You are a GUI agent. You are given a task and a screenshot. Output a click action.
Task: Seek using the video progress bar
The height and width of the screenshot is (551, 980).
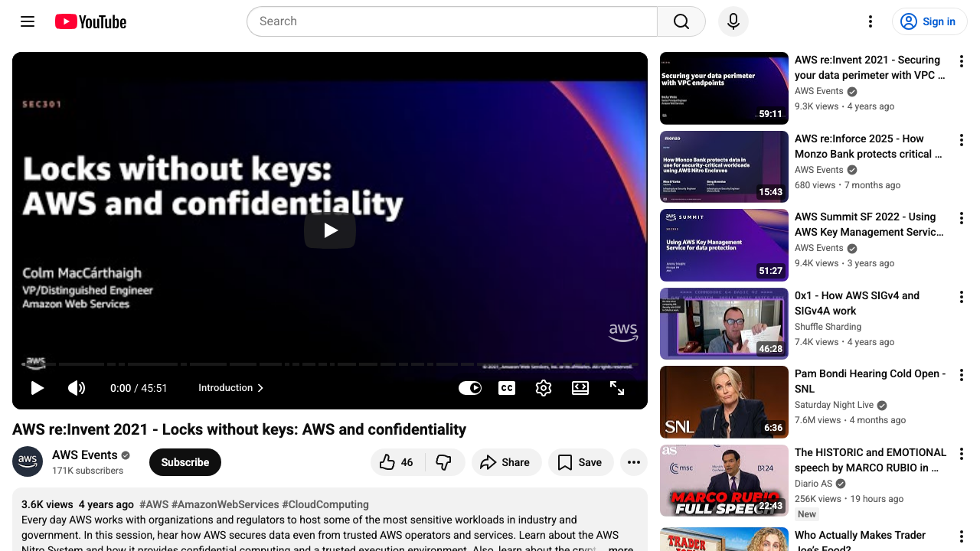point(330,364)
